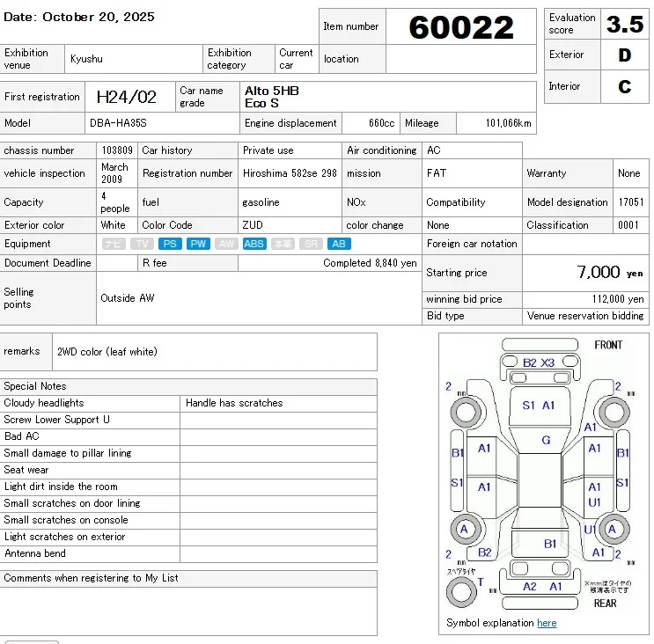Click the model designation 17051 value
Viewport: 654px width, 644px height.
631,202
